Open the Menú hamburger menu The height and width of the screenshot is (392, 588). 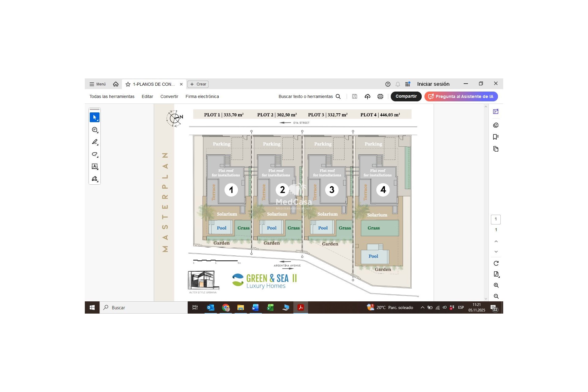[x=97, y=84]
